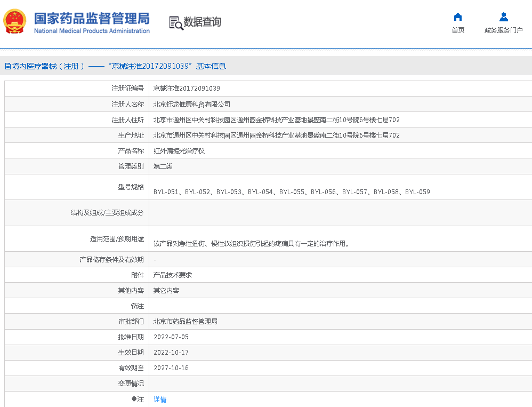The image size is (532, 407).
Task: Click the National Medical Products Administration English text
Action: click(x=92, y=31)
